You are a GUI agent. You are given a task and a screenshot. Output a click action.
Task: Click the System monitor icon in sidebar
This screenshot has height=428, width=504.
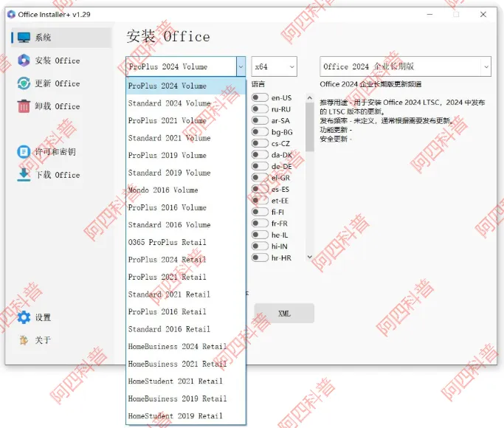(24, 38)
